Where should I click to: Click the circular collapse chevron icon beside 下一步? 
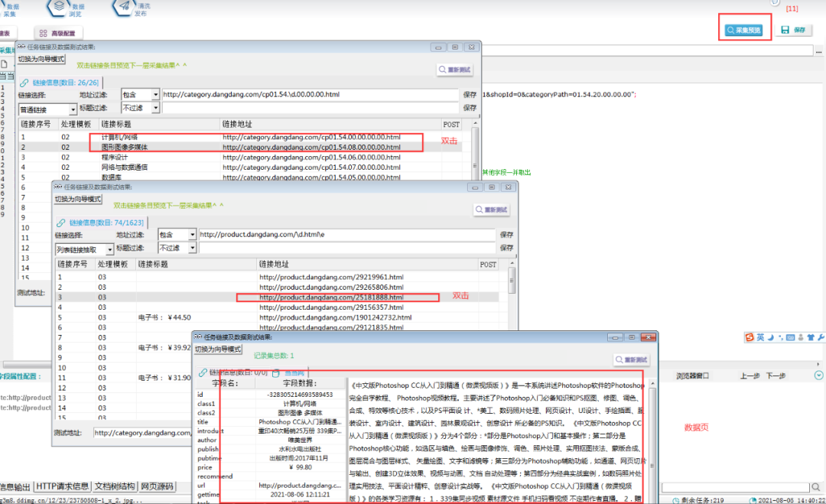pyautogui.click(x=818, y=376)
